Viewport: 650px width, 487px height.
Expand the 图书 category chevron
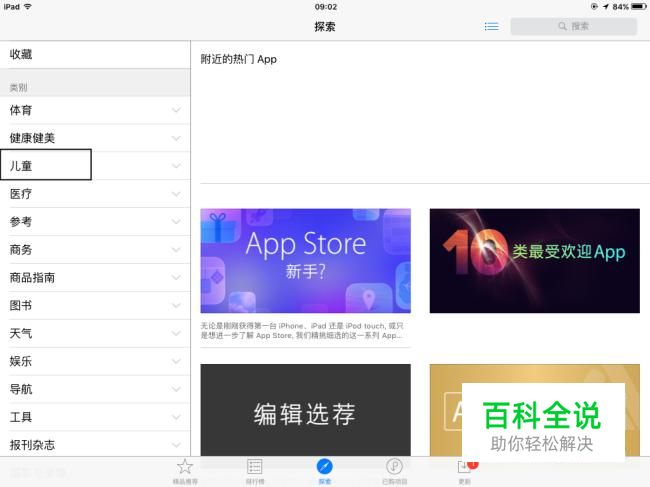[176, 305]
